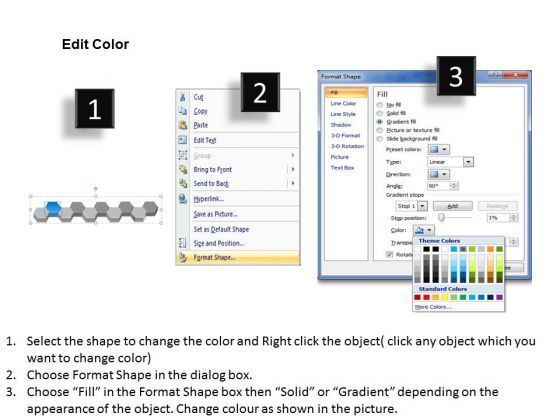The width and height of the screenshot is (560, 420).
Task: Click the Cut scissors icon
Action: point(182,97)
